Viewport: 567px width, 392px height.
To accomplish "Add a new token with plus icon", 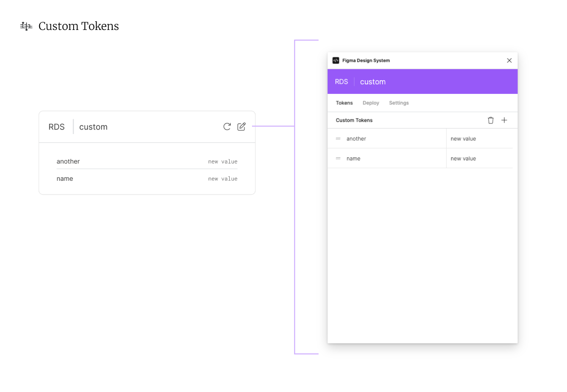I will coord(504,120).
